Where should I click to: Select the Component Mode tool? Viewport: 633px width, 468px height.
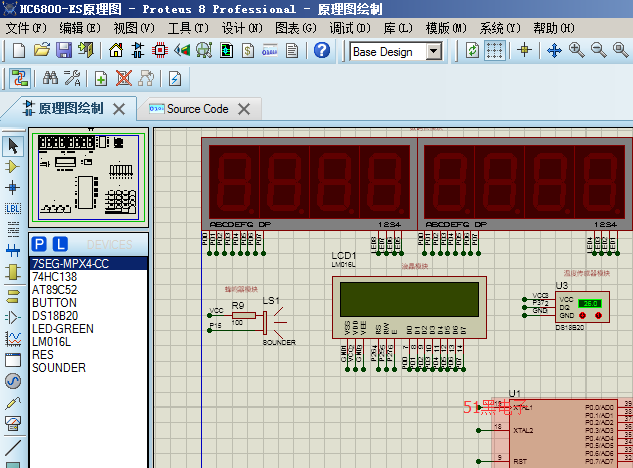coord(13,167)
